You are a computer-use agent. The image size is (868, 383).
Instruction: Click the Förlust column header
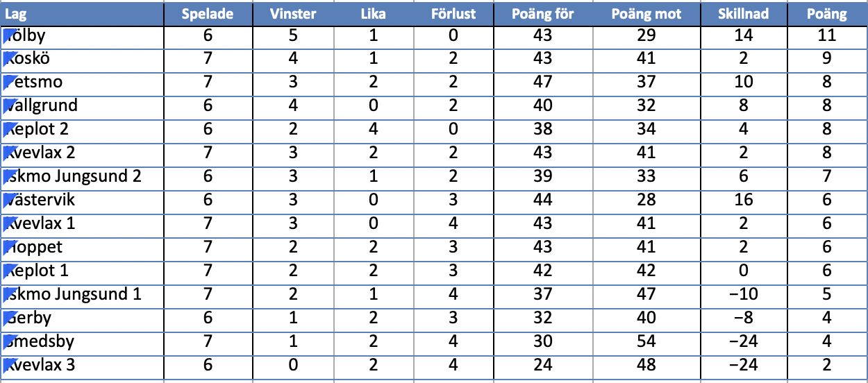pos(453,14)
